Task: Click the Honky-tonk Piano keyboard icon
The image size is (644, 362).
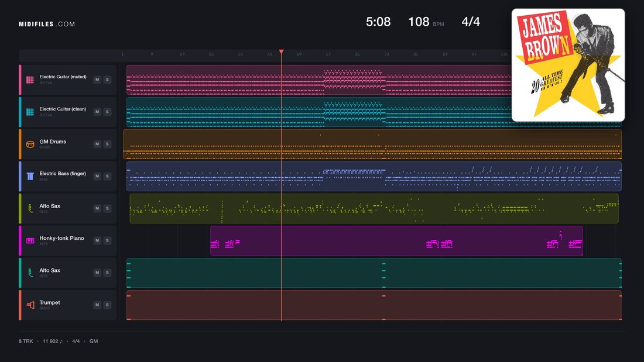Action: (30, 240)
